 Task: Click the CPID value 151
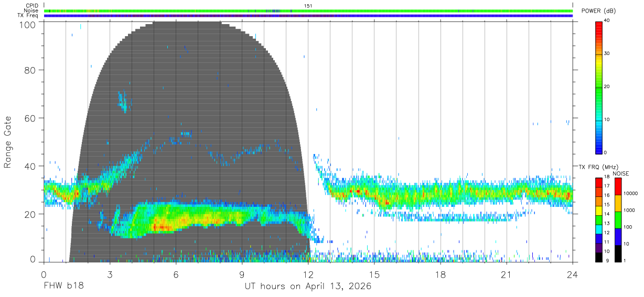click(308, 6)
